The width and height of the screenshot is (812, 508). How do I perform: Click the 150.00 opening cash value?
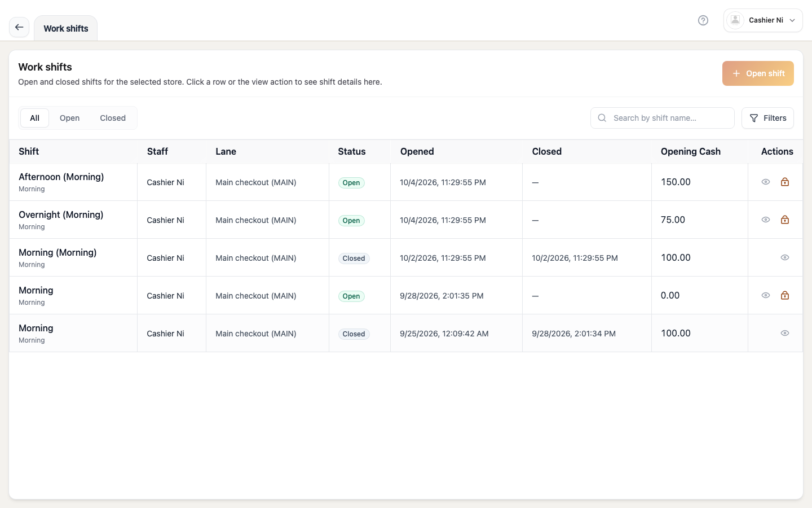tap(676, 182)
